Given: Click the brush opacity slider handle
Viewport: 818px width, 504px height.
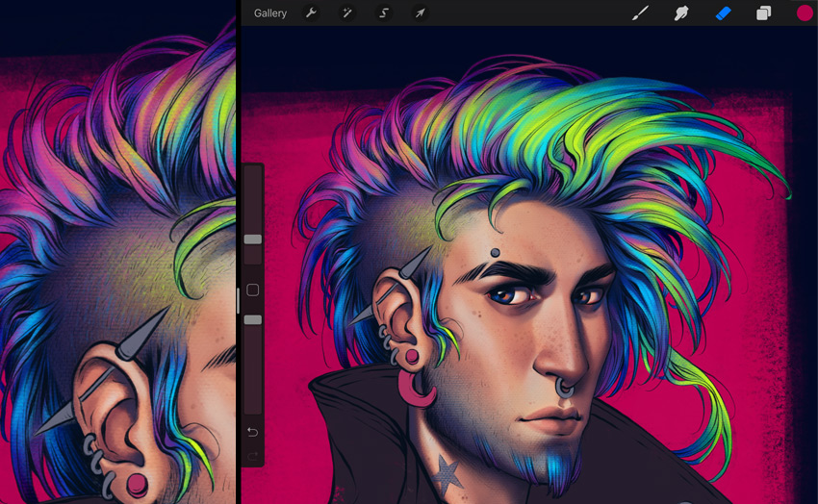Looking at the screenshot, I should pos(253,319).
